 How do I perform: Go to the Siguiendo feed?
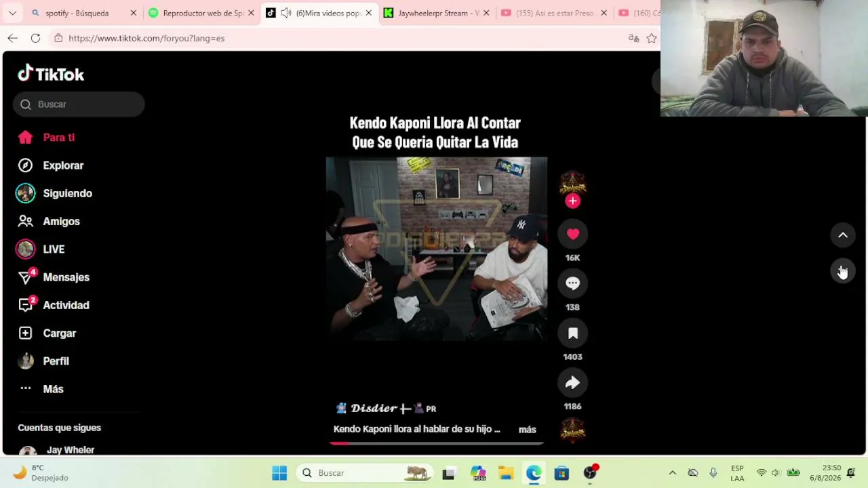tap(54, 193)
